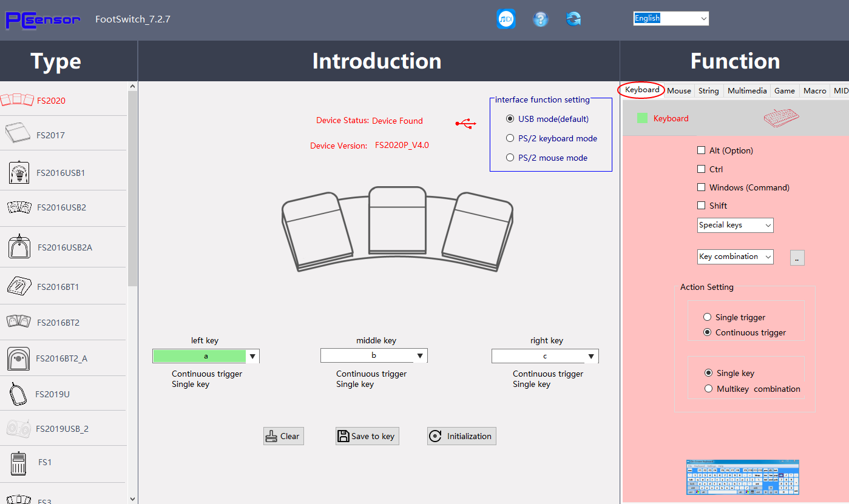Click the red USB connection icon

pyautogui.click(x=465, y=124)
